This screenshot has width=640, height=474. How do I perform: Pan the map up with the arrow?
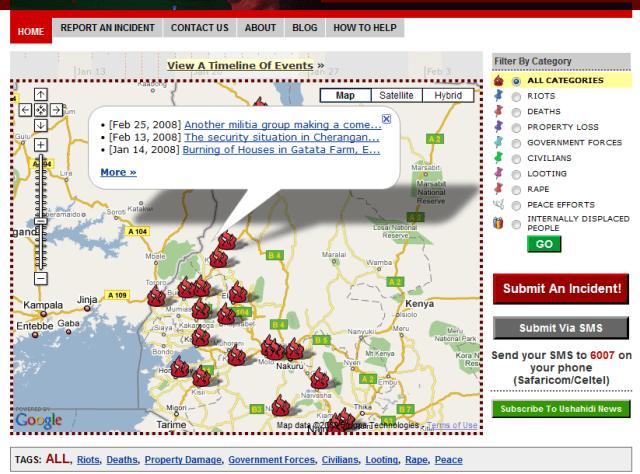(x=41, y=94)
